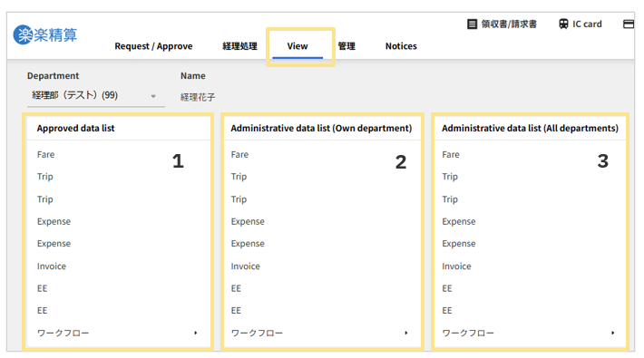Screen dimensions: 644x358
Task: Go to the Notices tab
Action: coord(401,46)
